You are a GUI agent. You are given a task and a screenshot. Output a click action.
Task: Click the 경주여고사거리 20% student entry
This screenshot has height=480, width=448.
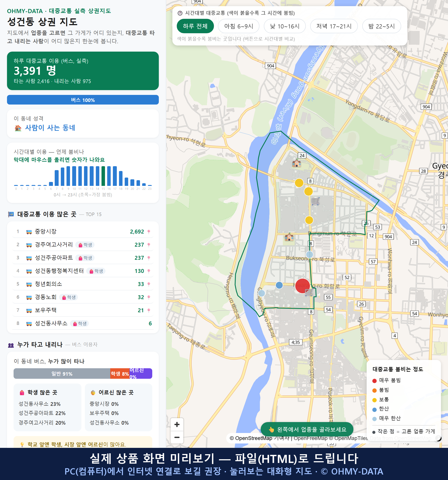click(42, 423)
